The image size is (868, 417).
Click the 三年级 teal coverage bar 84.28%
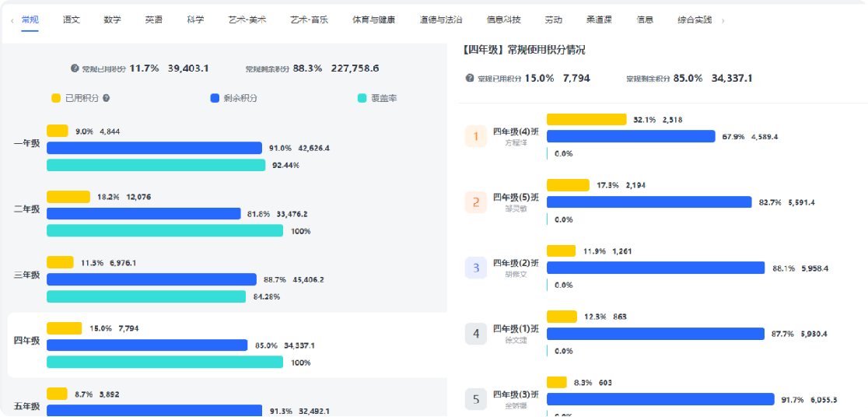click(146, 296)
